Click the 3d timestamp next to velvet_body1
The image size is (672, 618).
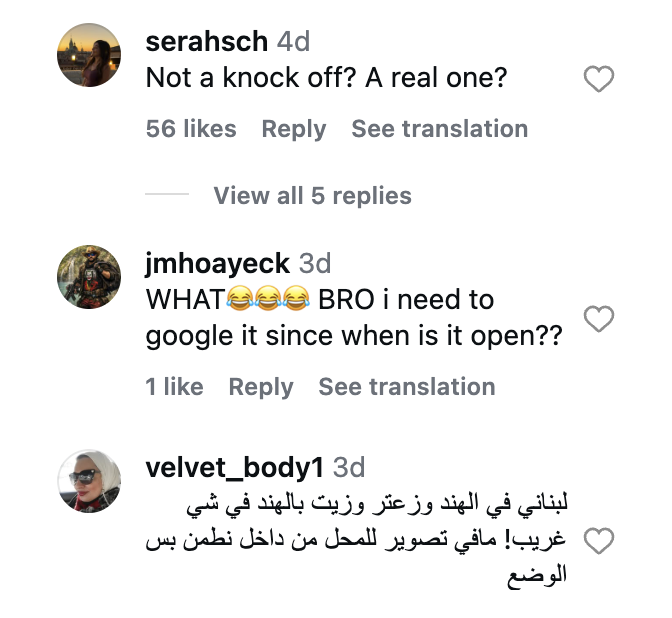pos(349,468)
